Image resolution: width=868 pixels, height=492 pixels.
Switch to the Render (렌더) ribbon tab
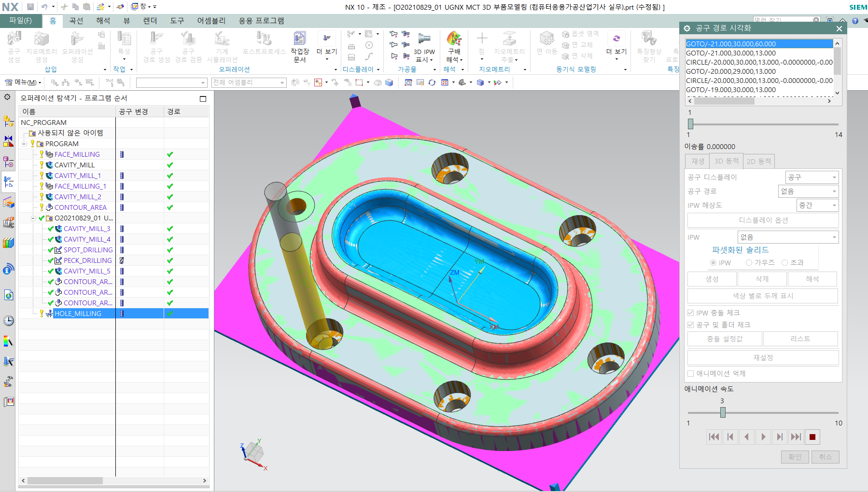coord(150,21)
